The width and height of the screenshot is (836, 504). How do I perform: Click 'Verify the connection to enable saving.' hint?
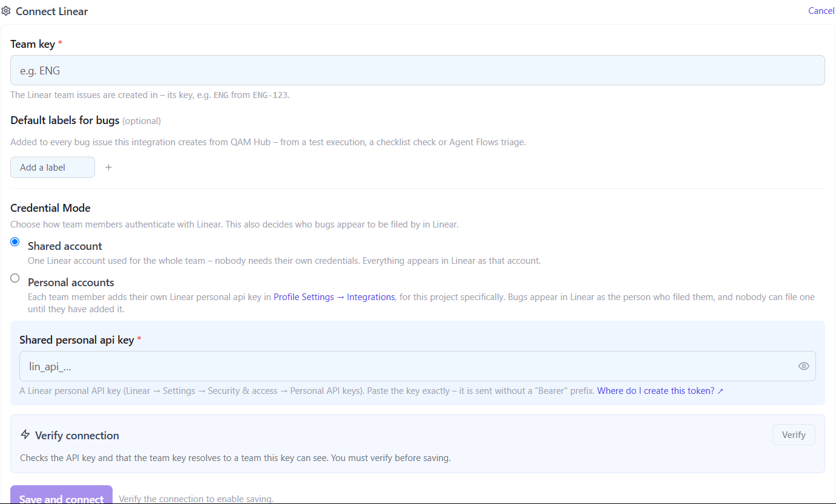pos(196,499)
